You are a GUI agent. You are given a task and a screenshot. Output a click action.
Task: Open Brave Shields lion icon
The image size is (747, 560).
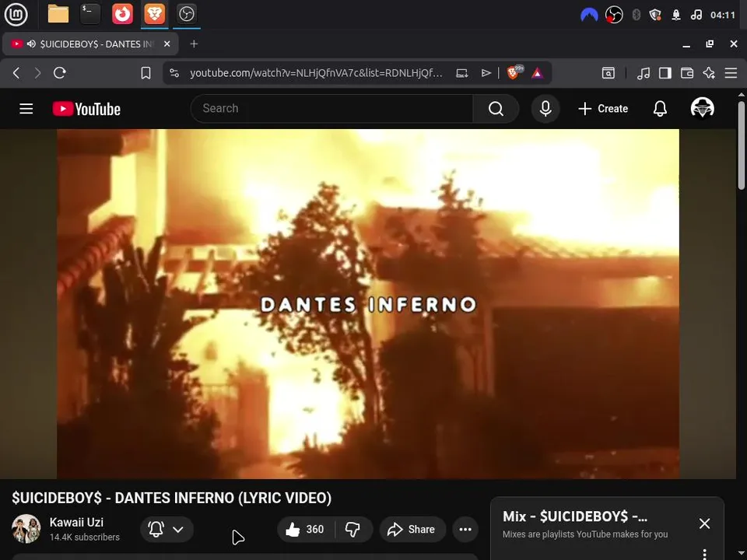coord(514,73)
